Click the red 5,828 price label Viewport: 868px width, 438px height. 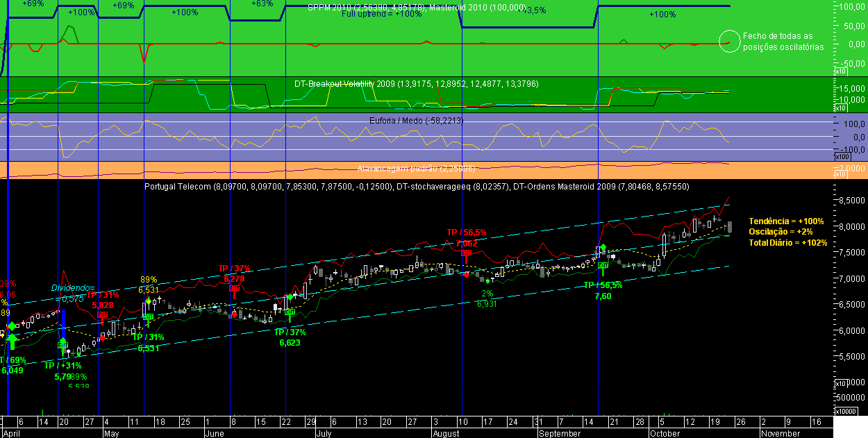[102, 305]
